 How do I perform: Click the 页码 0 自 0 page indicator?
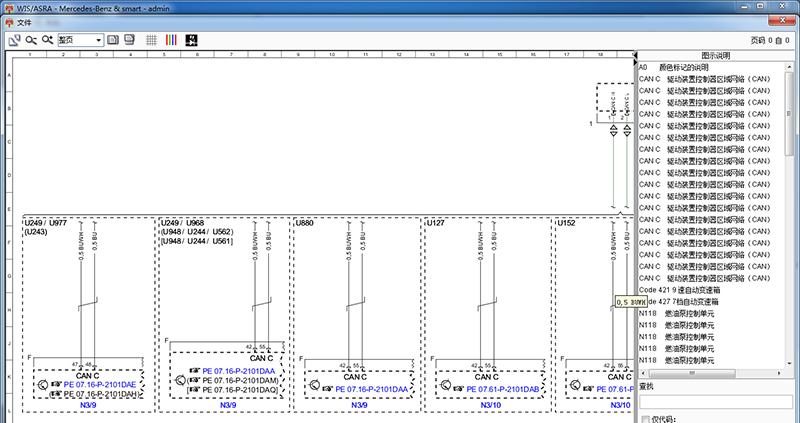770,40
